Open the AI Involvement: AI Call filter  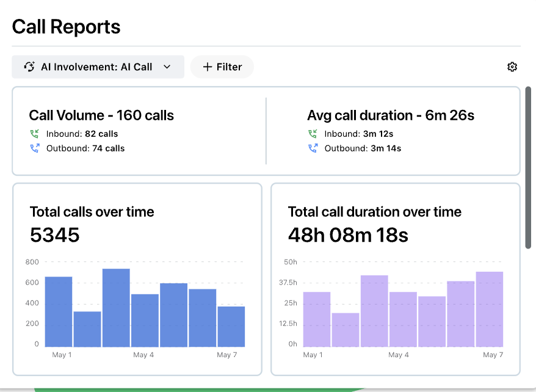[98, 67]
